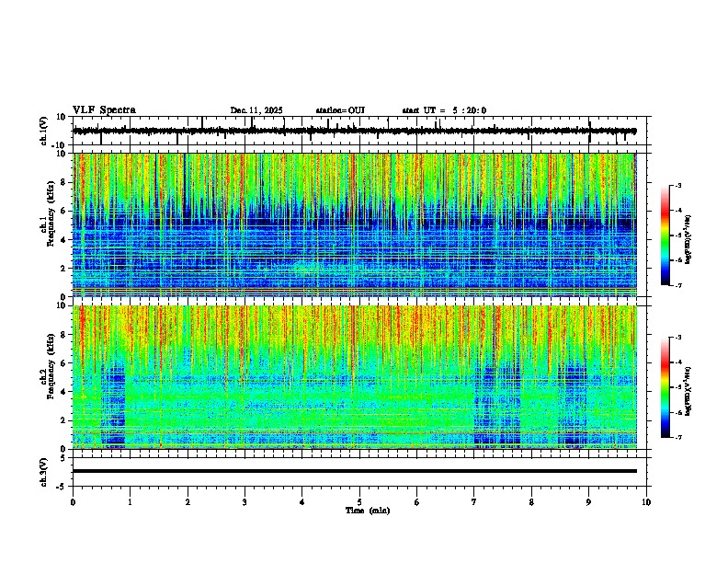Click the time axis tick label '0'
The height and width of the screenshot is (563, 728).
(73, 502)
